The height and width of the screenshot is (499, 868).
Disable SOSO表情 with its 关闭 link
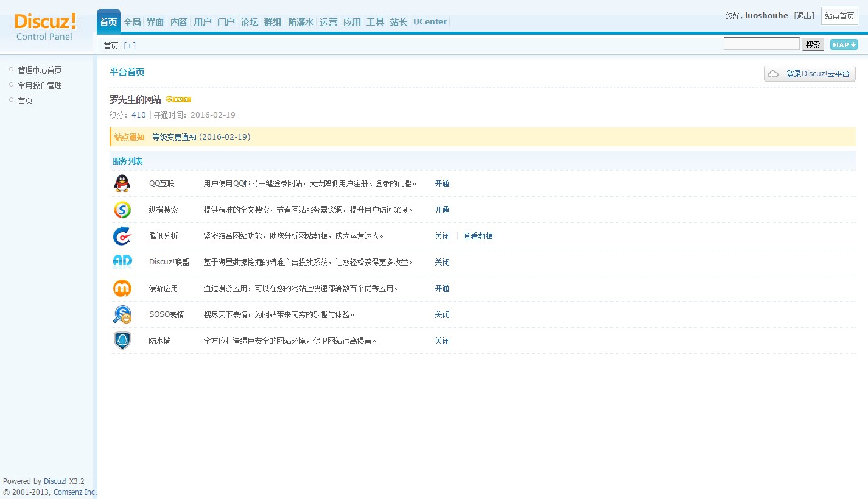tap(442, 314)
